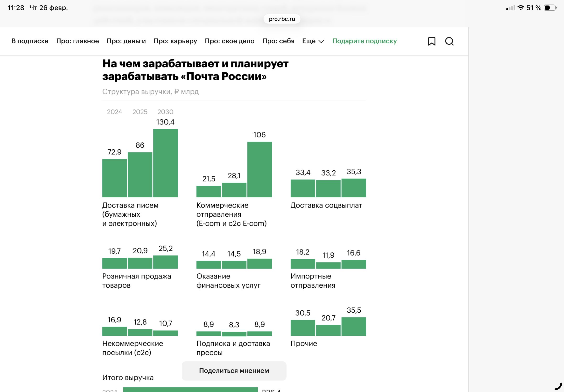564x392 pixels.
Task: Tap cellular signal bars icon
Action: click(x=511, y=8)
